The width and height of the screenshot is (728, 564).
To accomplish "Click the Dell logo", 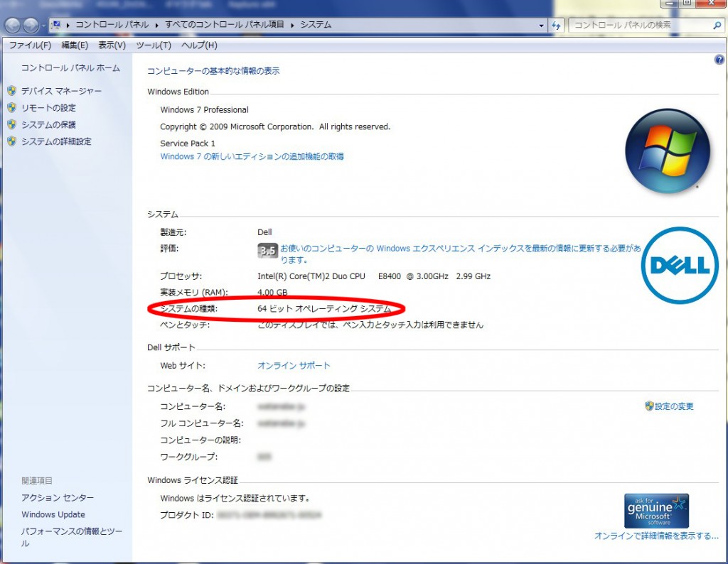I will (x=680, y=265).
